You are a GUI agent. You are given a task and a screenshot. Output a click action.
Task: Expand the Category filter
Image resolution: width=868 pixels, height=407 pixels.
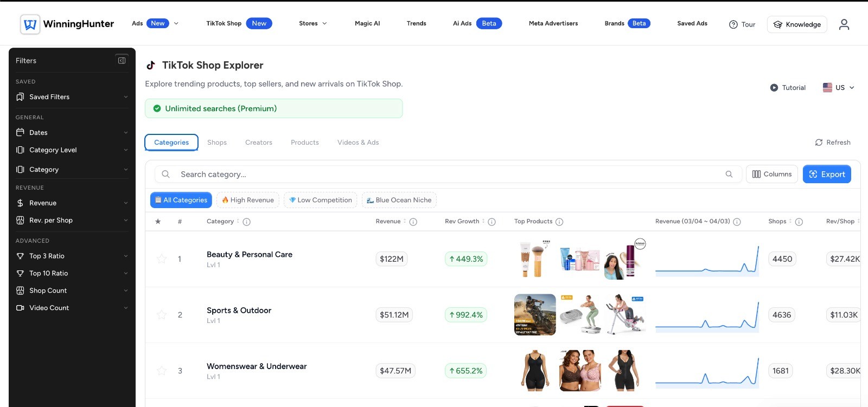(72, 170)
